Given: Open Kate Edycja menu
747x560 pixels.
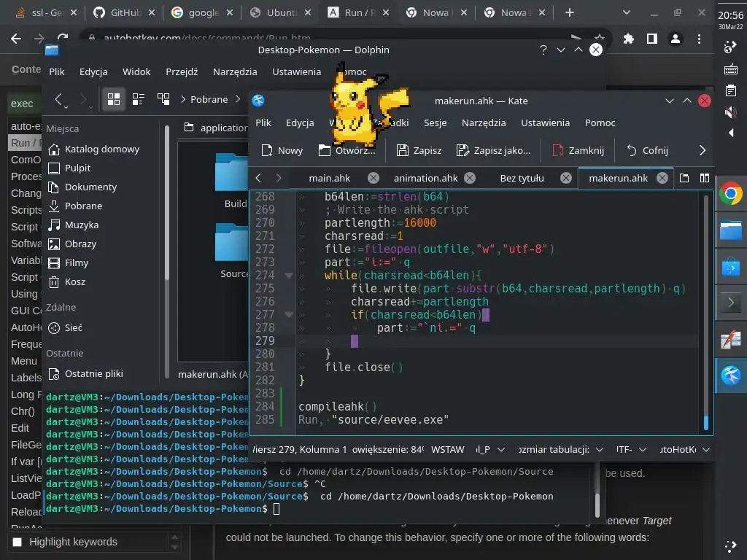Looking at the screenshot, I should [300, 122].
